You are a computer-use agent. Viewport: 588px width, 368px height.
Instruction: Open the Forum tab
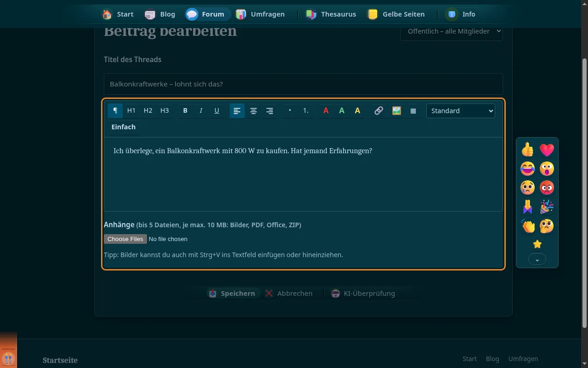coord(208,14)
